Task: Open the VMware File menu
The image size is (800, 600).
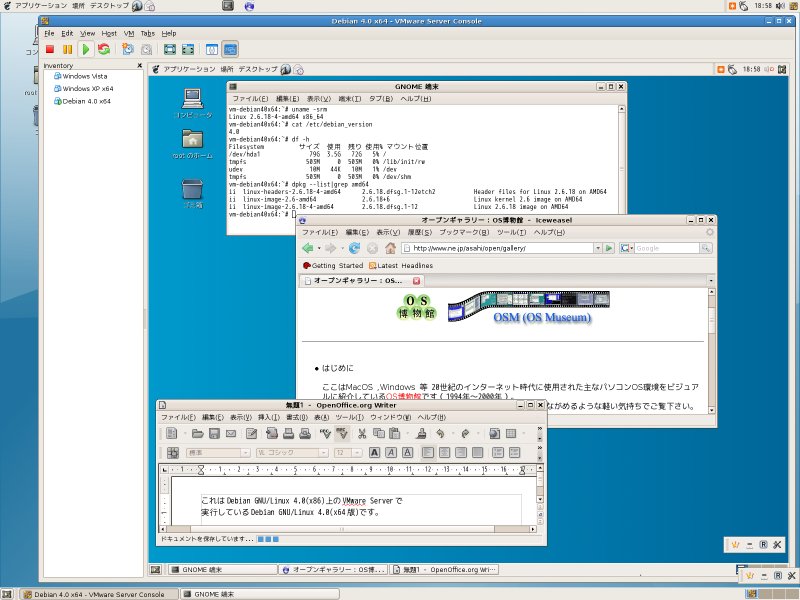Action: point(49,33)
